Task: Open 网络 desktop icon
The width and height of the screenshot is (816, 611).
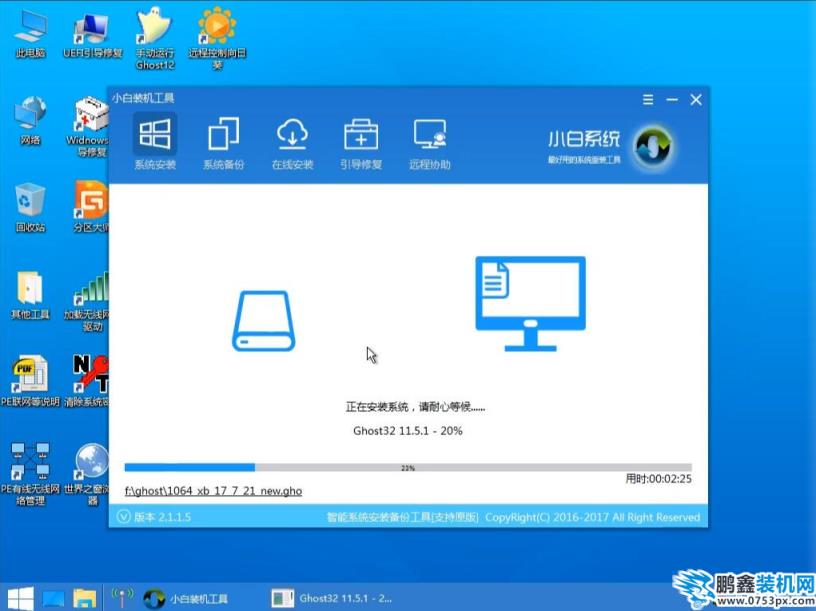Action: coord(30,120)
